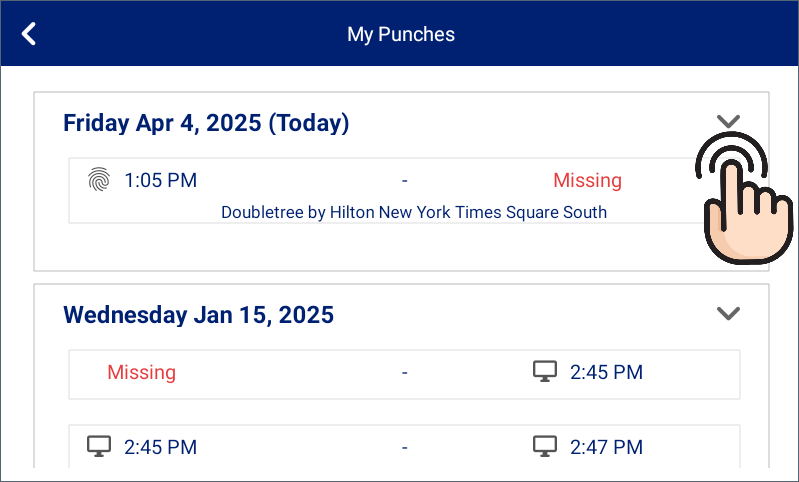Image resolution: width=799 pixels, height=482 pixels.
Task: Select the red Missing punch-out on Friday
Action: [588, 180]
